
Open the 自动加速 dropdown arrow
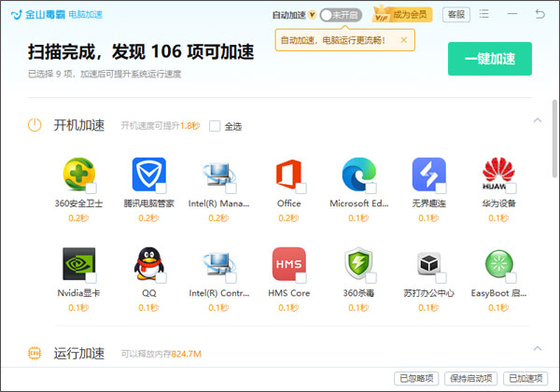click(x=312, y=15)
